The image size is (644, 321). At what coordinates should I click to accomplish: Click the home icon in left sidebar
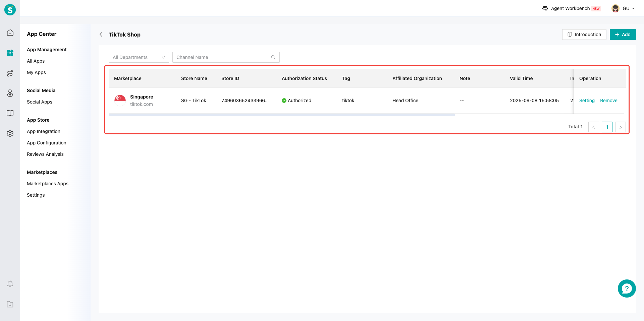10,33
